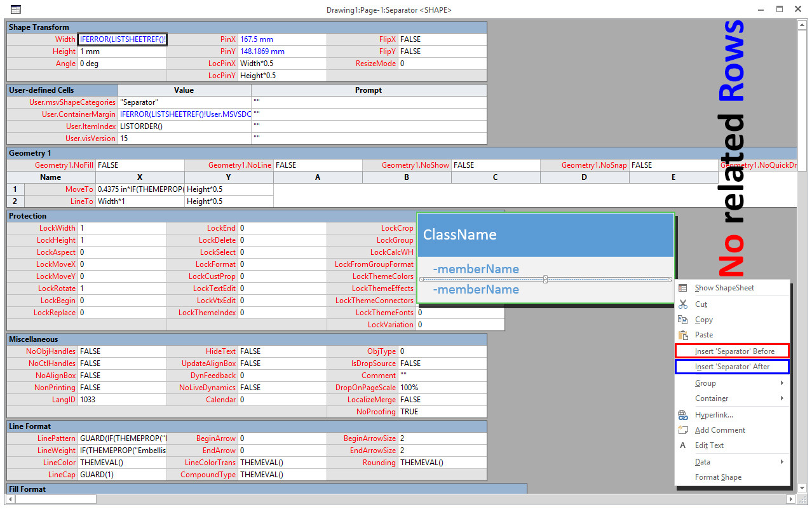The image size is (812, 509).
Task: Click the Add Comment icon
Action: coord(683,430)
